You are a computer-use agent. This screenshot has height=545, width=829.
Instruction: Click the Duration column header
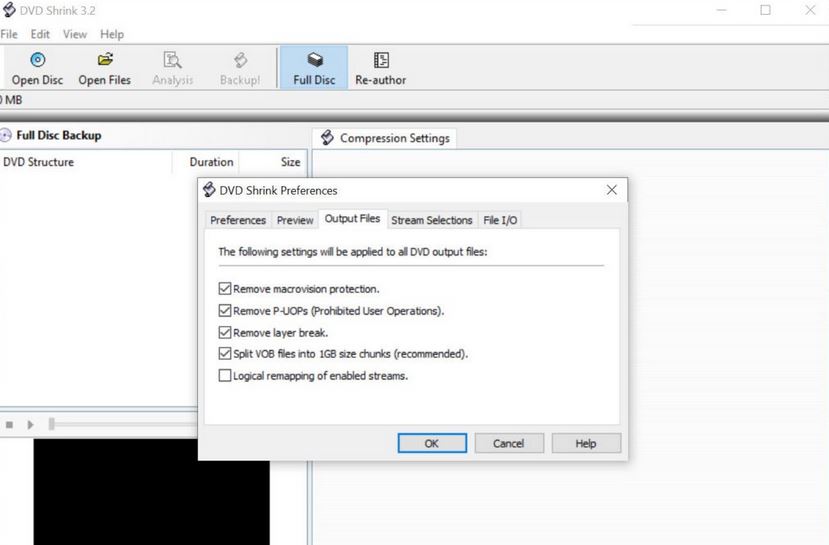point(205,162)
